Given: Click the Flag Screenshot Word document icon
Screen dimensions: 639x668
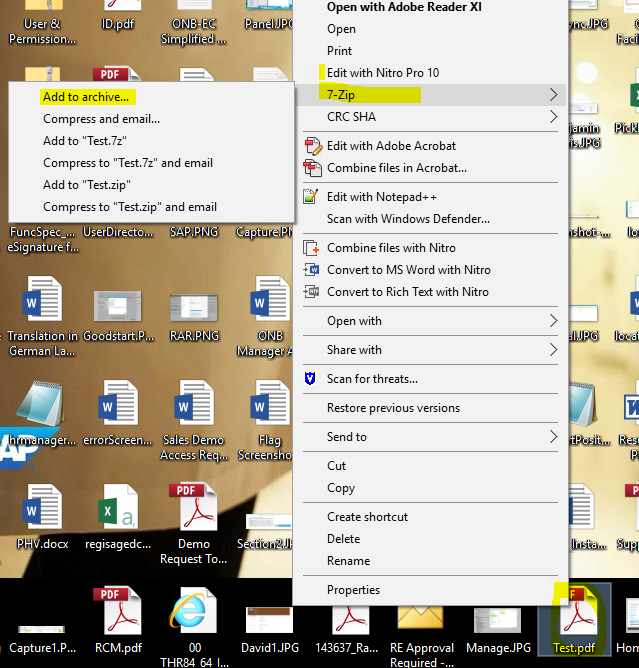Looking at the screenshot, I should [x=270, y=403].
